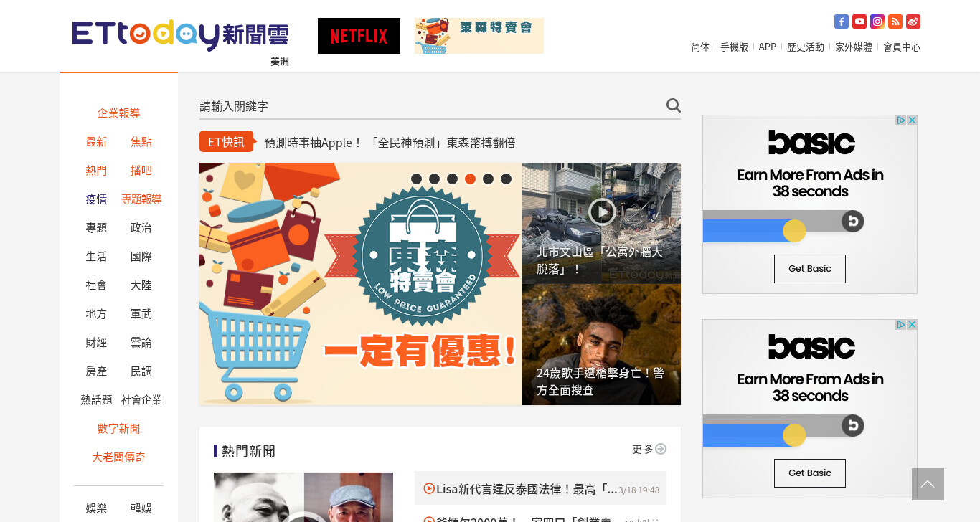Open the APP link

pyautogui.click(x=768, y=47)
